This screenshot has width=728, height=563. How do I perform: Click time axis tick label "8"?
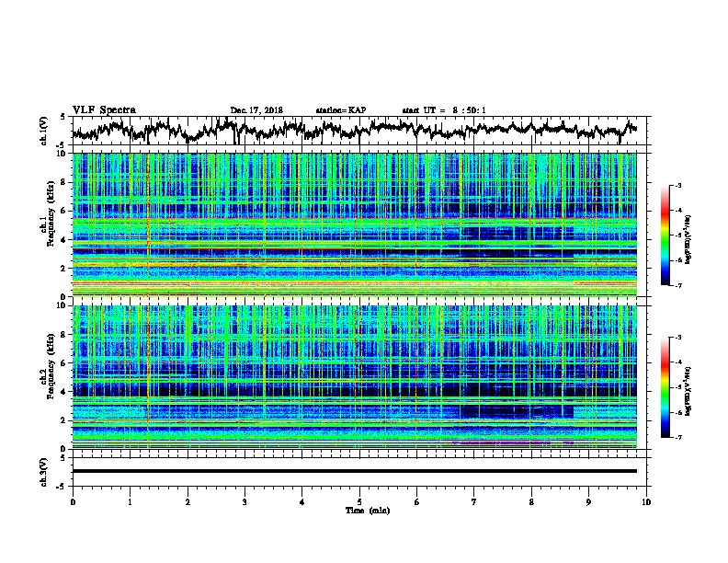pos(531,502)
